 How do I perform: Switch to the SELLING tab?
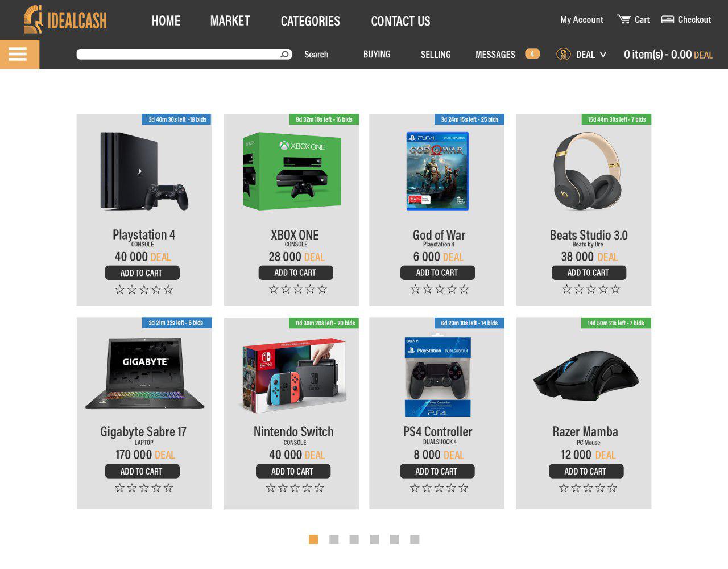click(x=436, y=55)
